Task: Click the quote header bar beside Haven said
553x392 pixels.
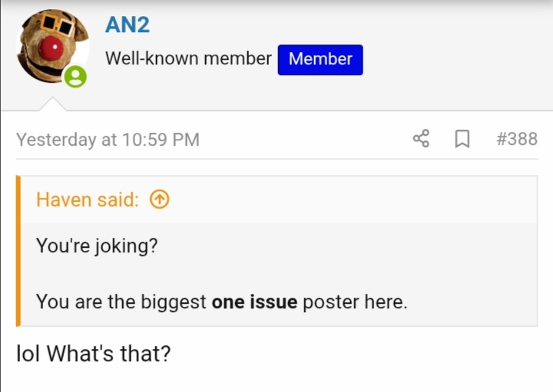Action: point(346,200)
